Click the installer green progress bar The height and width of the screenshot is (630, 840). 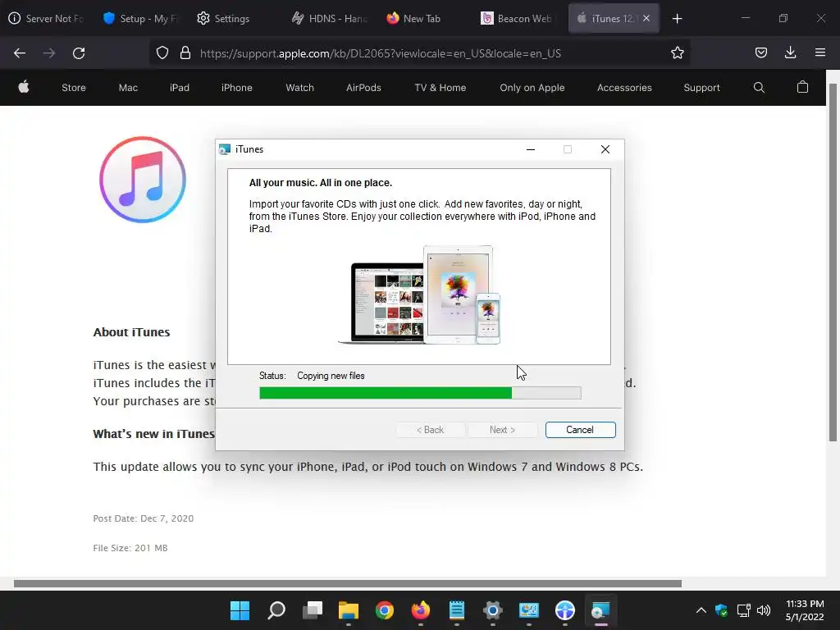pos(420,393)
